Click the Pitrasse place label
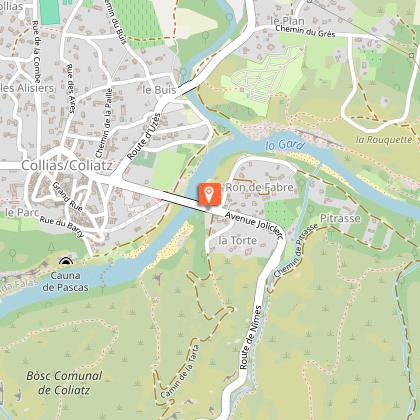 click(x=340, y=218)
